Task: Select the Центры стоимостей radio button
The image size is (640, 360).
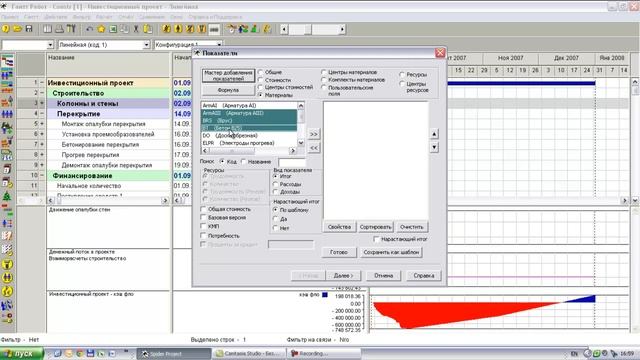Action: [x=260, y=87]
